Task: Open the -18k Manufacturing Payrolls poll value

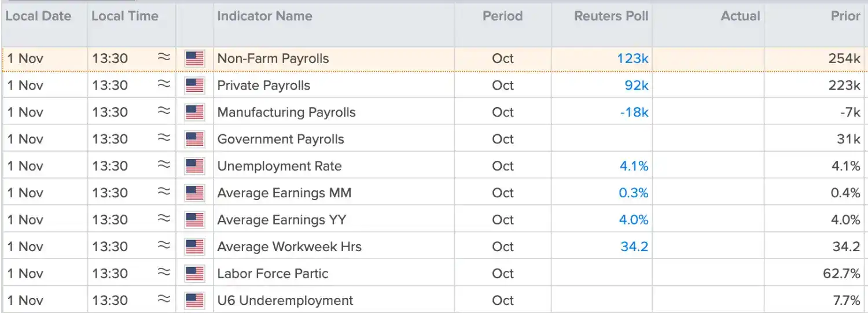Action: (x=634, y=112)
